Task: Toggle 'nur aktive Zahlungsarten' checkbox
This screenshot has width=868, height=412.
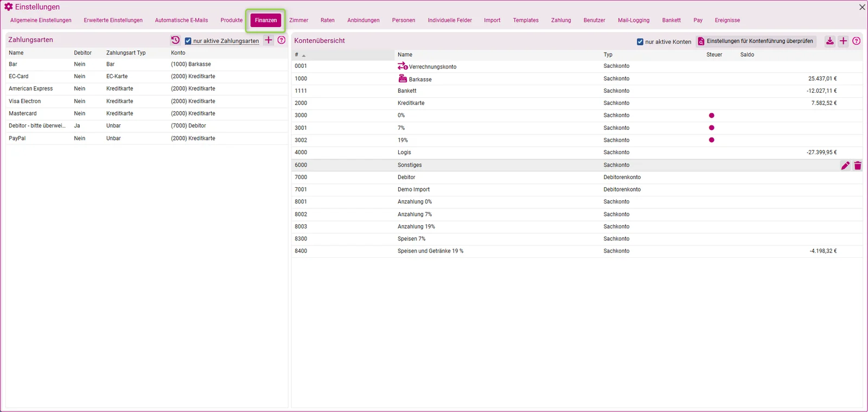Action: click(188, 41)
